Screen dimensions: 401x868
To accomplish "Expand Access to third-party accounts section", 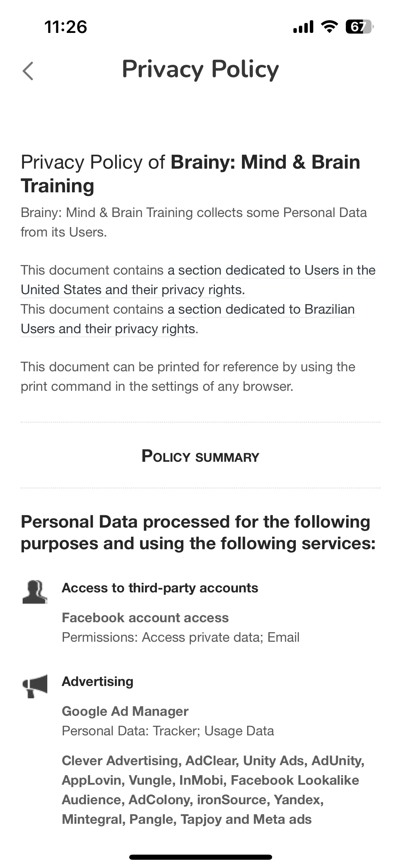I will tap(160, 588).
